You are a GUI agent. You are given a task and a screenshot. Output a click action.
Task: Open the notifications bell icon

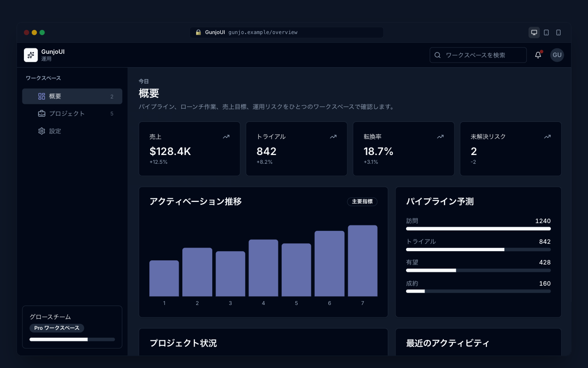(538, 55)
